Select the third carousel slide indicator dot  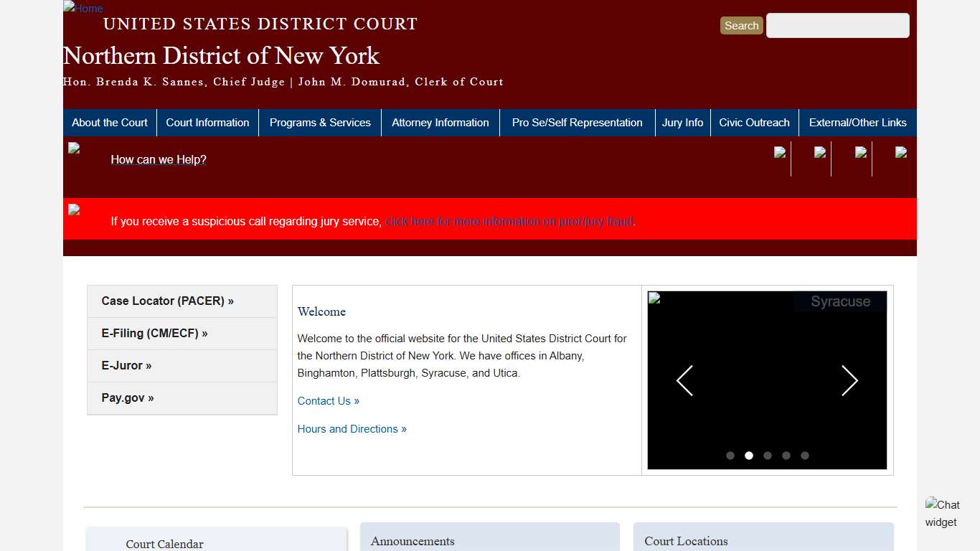click(768, 455)
